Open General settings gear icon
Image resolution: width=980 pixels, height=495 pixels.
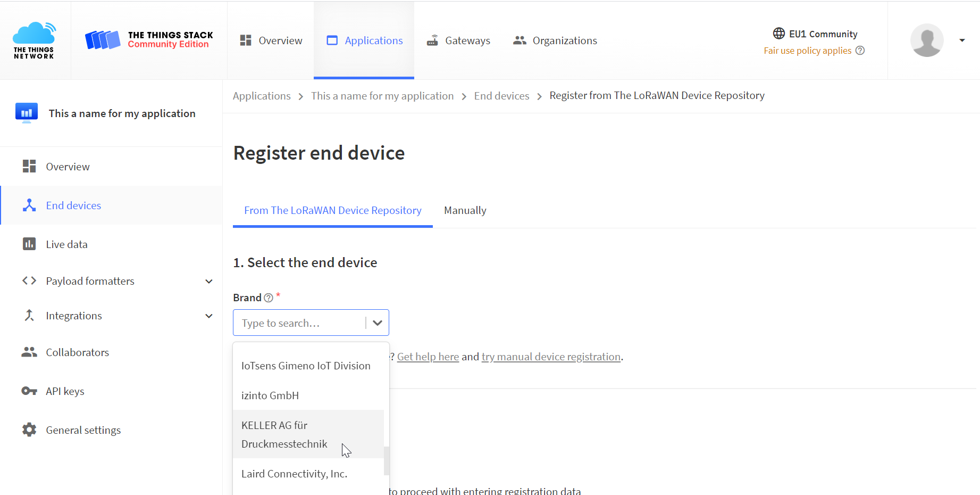29,430
